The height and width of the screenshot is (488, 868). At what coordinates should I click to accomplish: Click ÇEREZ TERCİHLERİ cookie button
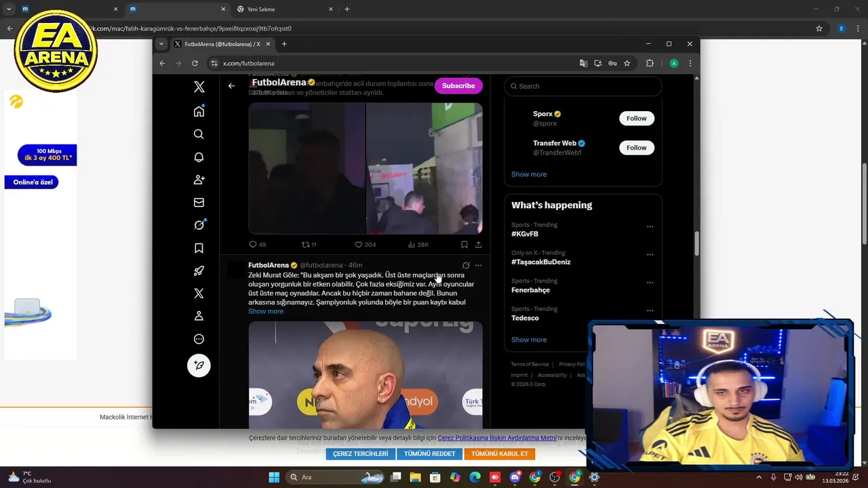[x=361, y=453]
